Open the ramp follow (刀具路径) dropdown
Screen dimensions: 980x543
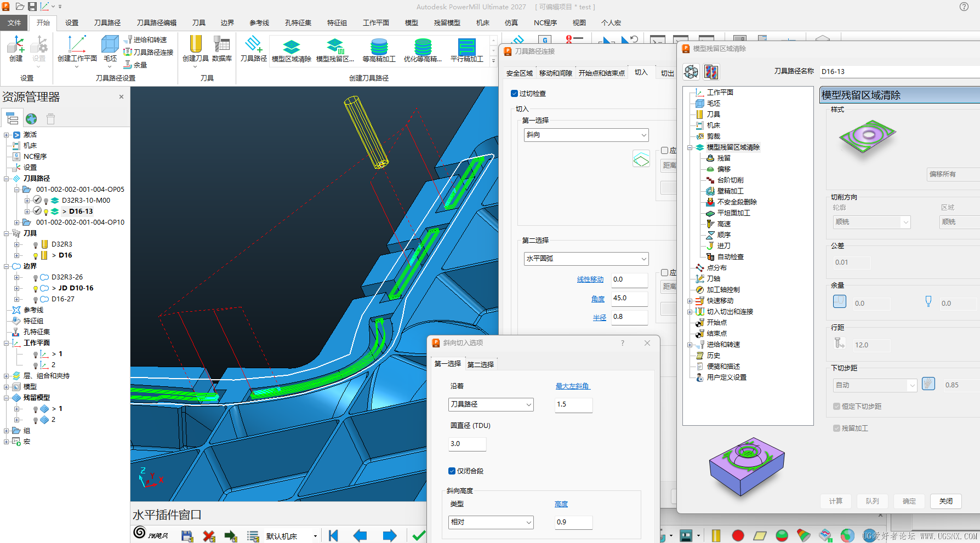pos(491,404)
